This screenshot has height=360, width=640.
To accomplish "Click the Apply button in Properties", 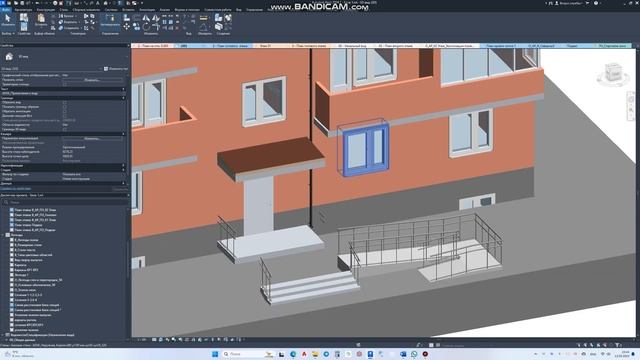I will [x=120, y=189].
